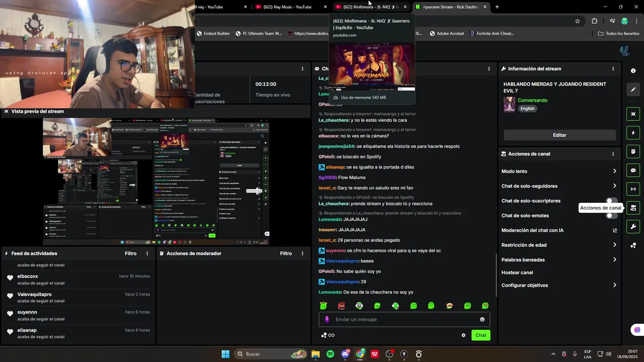644x362 pixels.
Task: Enable Chat de solo-emotes toggle
Action: pos(612,216)
